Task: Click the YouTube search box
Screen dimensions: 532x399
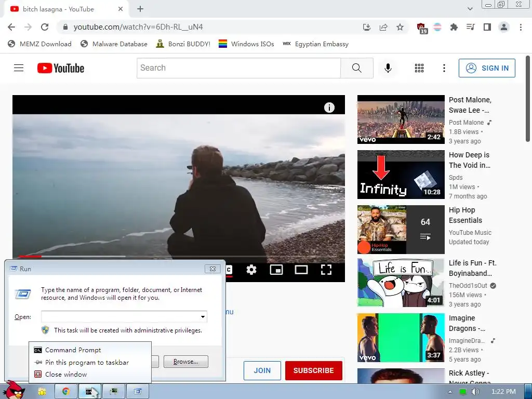Action: [x=238, y=68]
